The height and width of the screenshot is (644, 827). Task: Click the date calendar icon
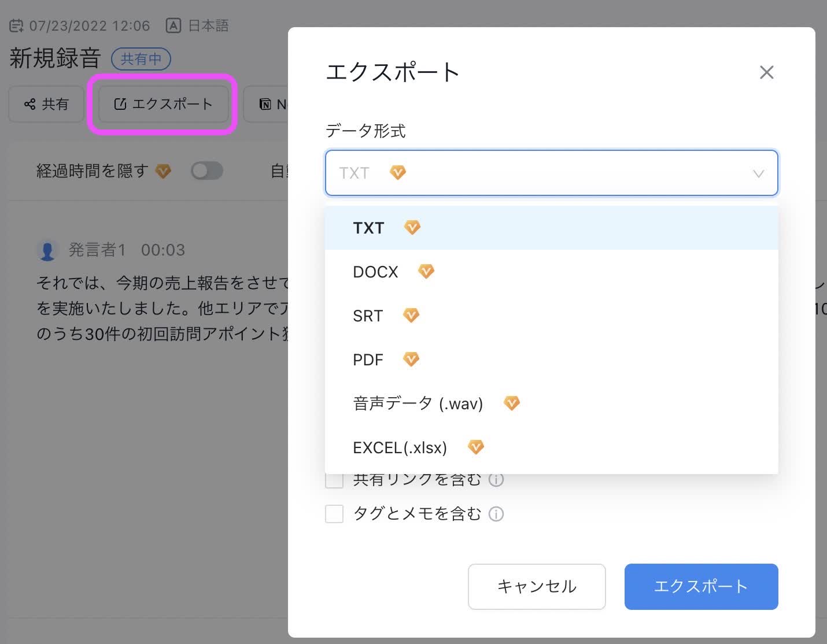(17, 25)
